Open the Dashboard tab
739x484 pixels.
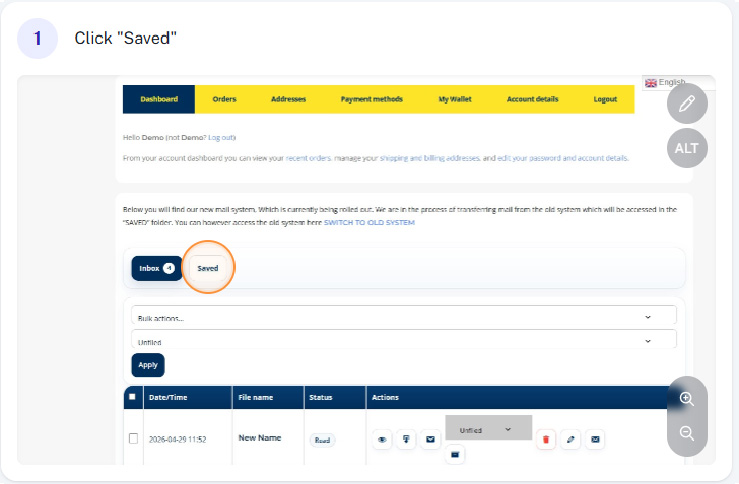click(x=159, y=99)
